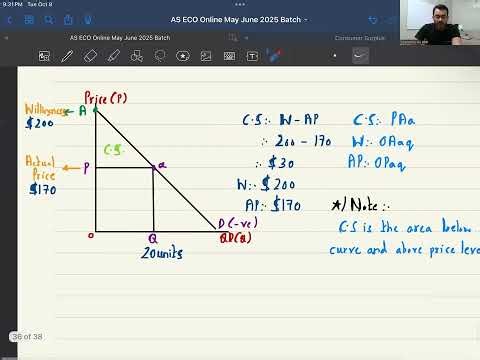Select the Image insert tool
480x360 pixels.
[x=206, y=56]
